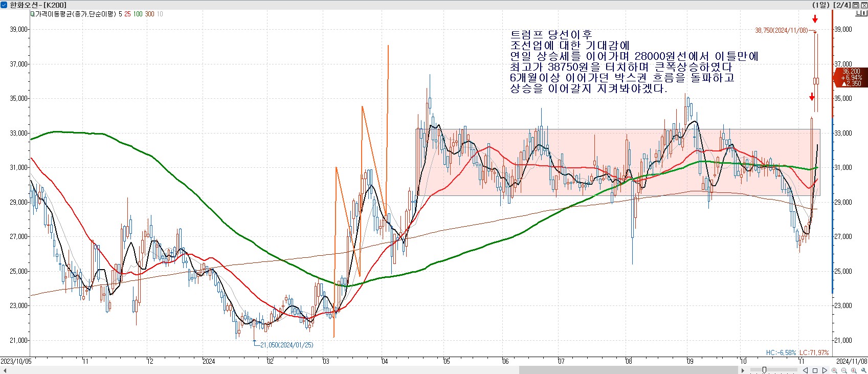Screen dimensions: 868x374
Task: Click the scrollbar left arrow
Action: [x=4, y=370]
